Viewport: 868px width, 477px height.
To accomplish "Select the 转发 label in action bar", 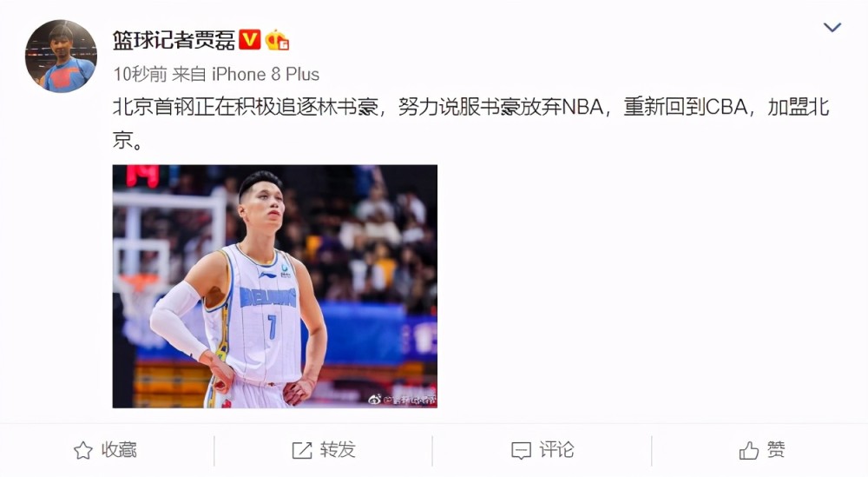I will click(x=338, y=450).
